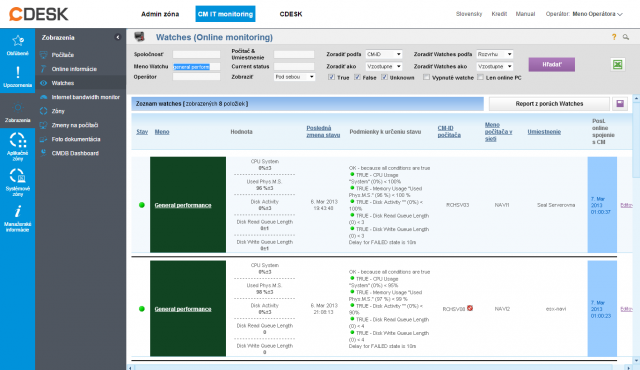Open CDESK tab in top navigation

pyautogui.click(x=291, y=14)
